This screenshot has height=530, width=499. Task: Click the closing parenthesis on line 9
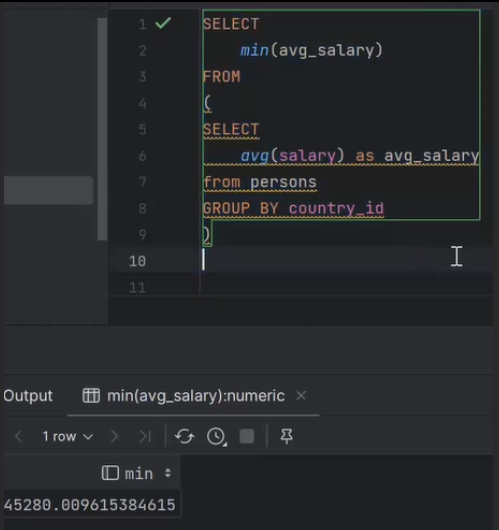pos(207,234)
